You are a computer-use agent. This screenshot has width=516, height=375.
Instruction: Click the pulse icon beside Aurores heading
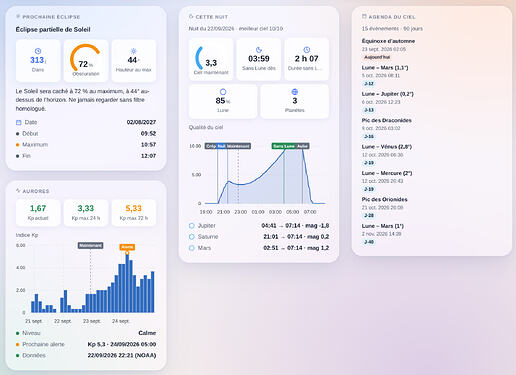coord(18,191)
